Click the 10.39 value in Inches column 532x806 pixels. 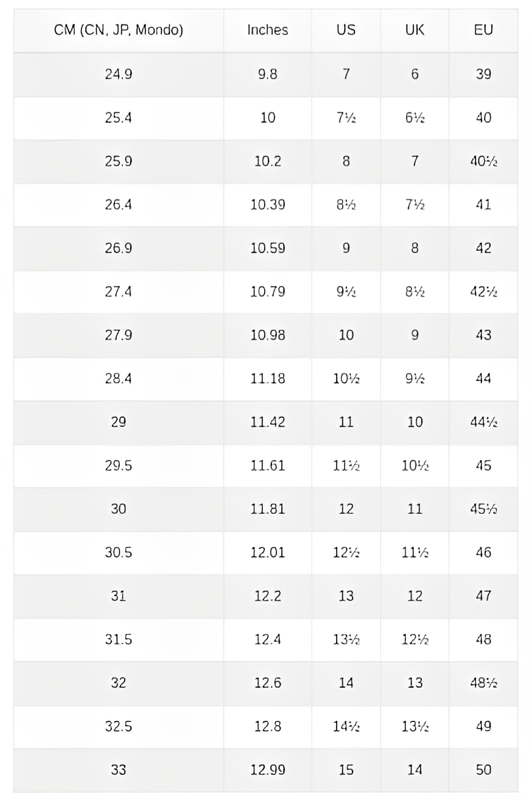268,205
